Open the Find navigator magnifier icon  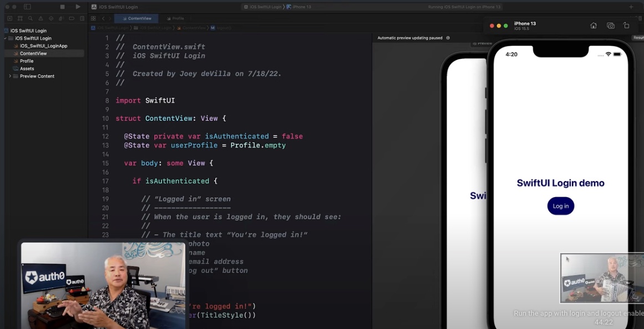[31, 18]
